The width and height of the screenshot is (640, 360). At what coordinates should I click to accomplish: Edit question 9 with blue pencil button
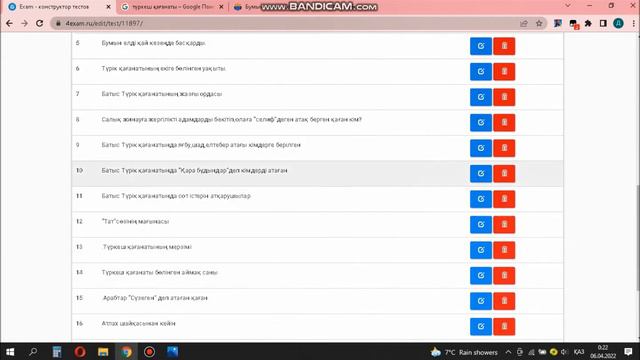(x=481, y=148)
